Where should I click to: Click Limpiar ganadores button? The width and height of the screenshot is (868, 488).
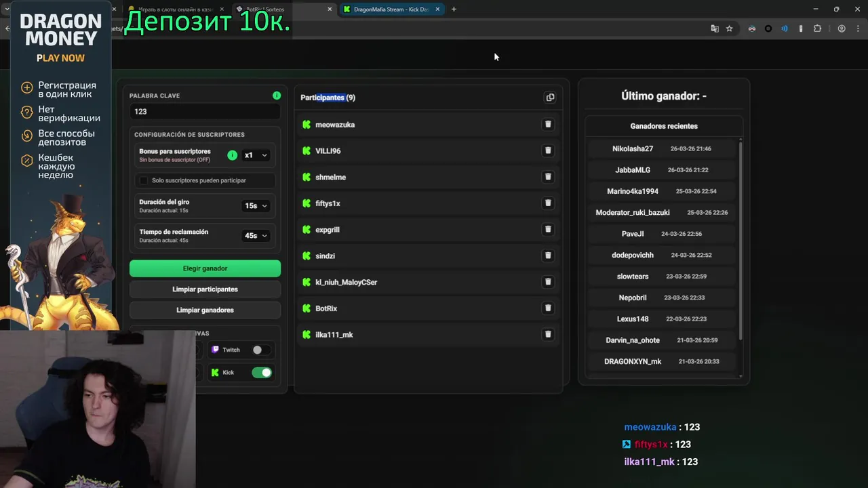coord(205,310)
